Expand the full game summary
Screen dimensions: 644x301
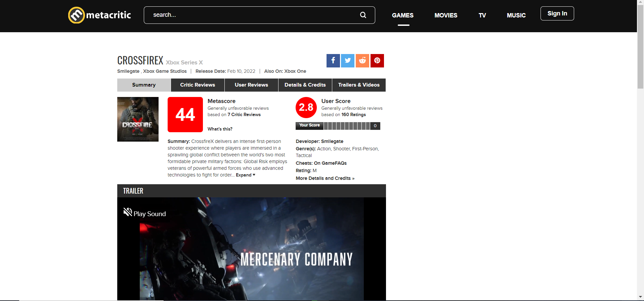coord(246,175)
